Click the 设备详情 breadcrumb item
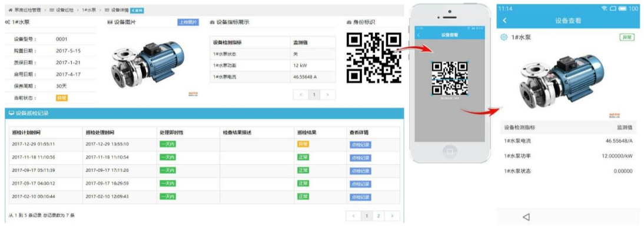Image resolution: width=644 pixels, height=236 pixels. [x=119, y=10]
